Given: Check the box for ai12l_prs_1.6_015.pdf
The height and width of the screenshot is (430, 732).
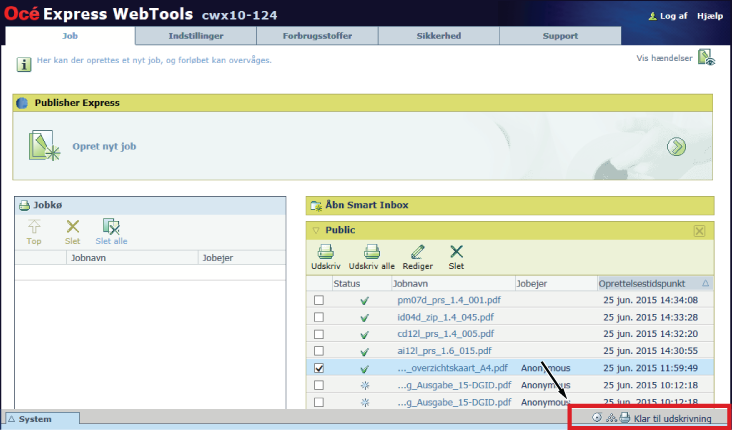Looking at the screenshot, I should pos(319,351).
